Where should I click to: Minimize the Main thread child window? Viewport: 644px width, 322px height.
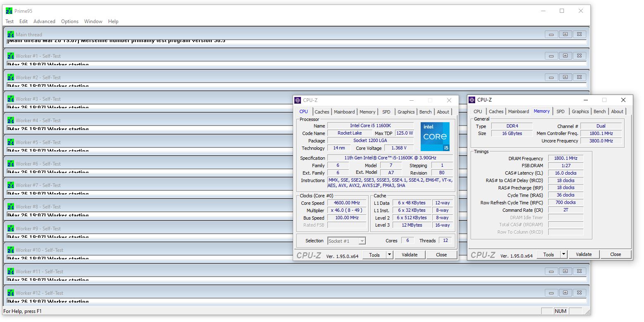tap(551, 35)
